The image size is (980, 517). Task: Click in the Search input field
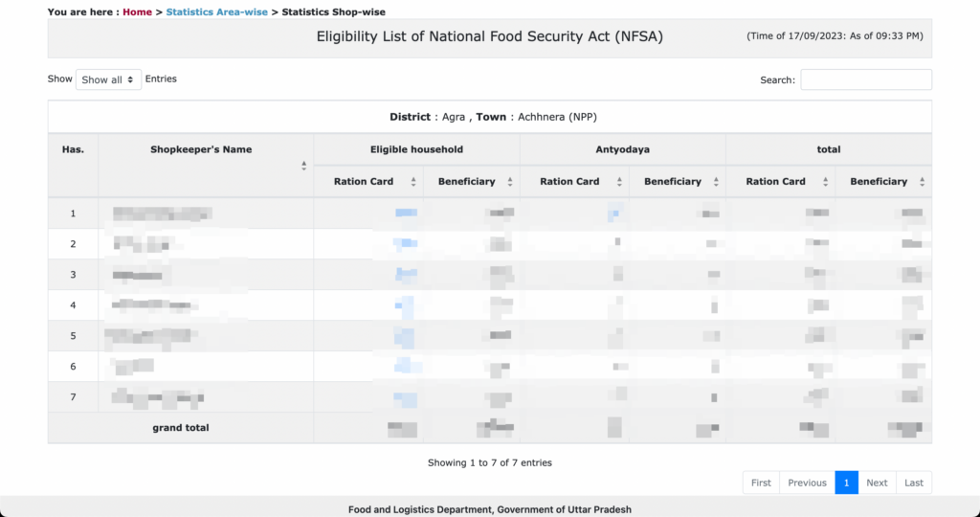click(x=865, y=79)
